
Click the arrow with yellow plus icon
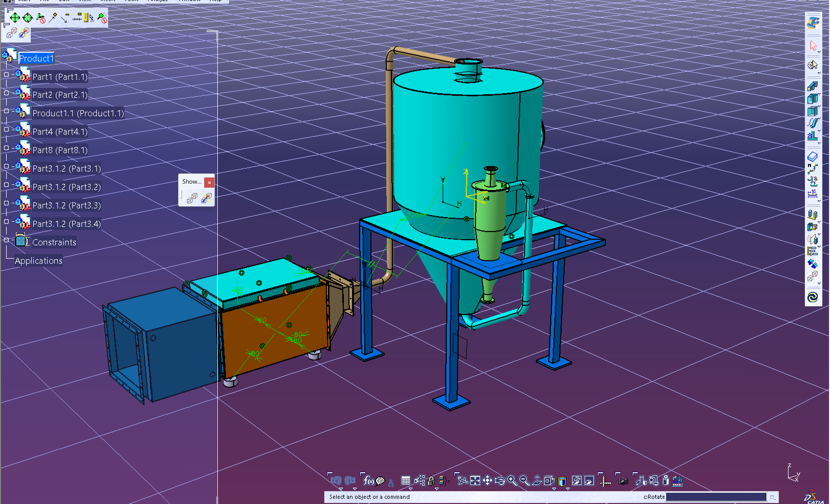click(x=53, y=17)
